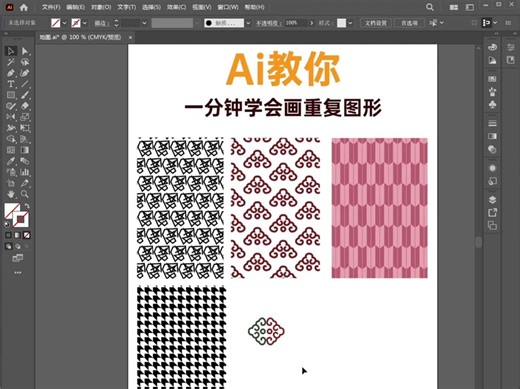Viewport: 520px width, 389px height.
Task: Open the search icon in title bar
Action: pyautogui.click(x=430, y=7)
